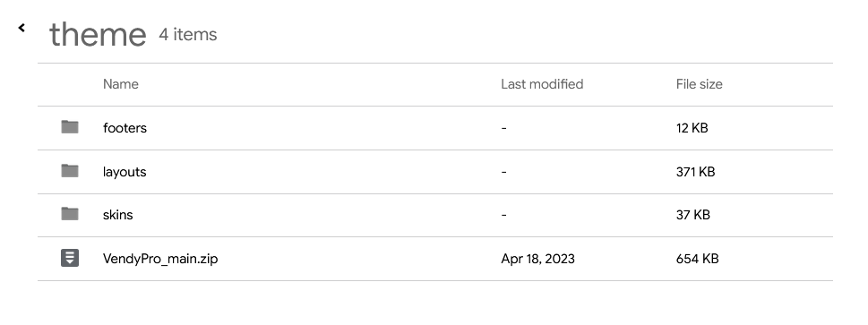Select the 371 KB size cell
The image size is (868, 325).
pos(695,172)
